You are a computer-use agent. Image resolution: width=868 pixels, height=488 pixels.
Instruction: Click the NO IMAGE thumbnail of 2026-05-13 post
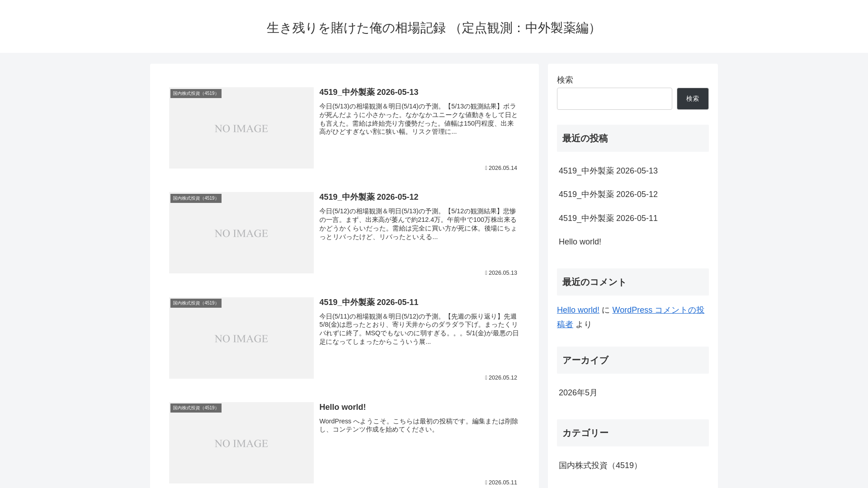[x=241, y=128]
